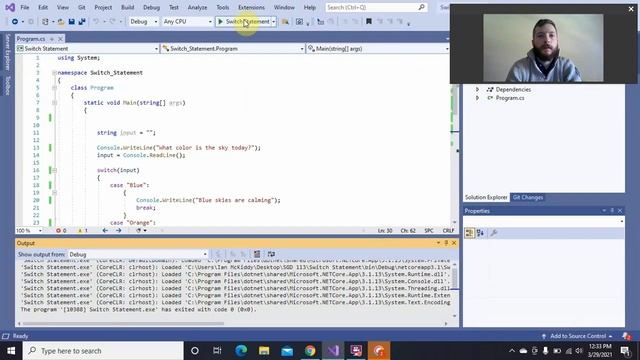Click Add to Source Control in the status bar
The width and height of the screenshot is (640, 360).
[x=578, y=336]
